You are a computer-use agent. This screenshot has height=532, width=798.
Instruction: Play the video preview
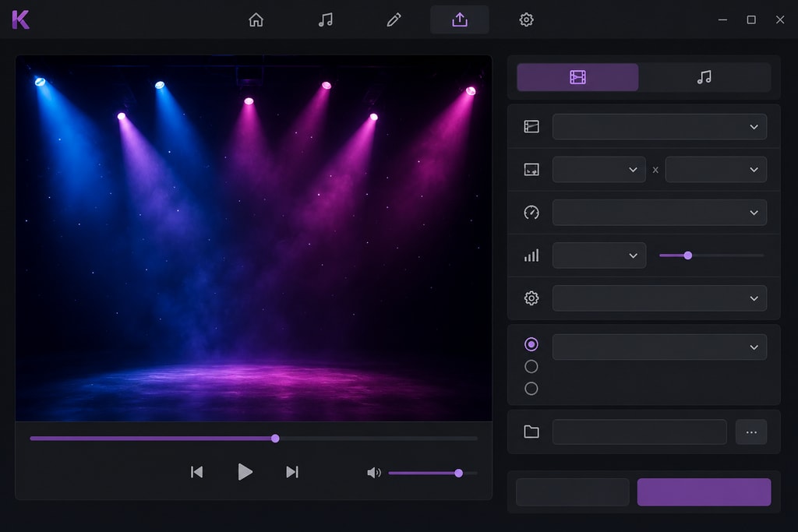coord(245,472)
